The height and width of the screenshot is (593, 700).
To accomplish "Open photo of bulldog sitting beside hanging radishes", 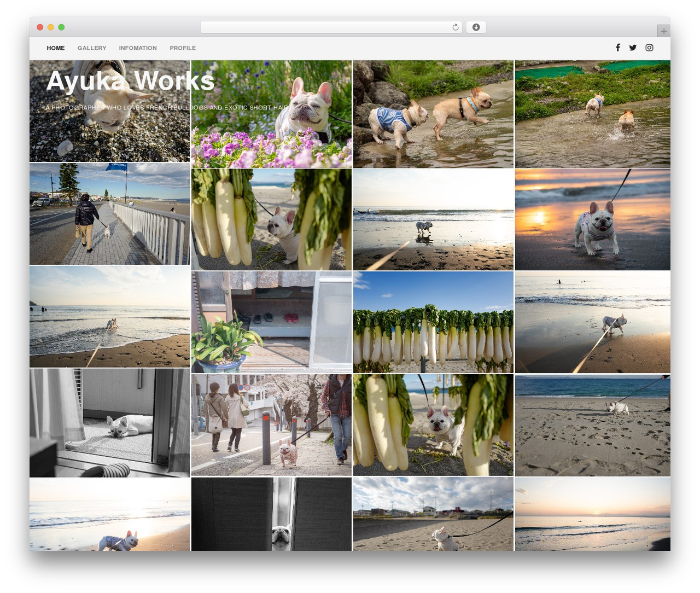I will click(272, 219).
